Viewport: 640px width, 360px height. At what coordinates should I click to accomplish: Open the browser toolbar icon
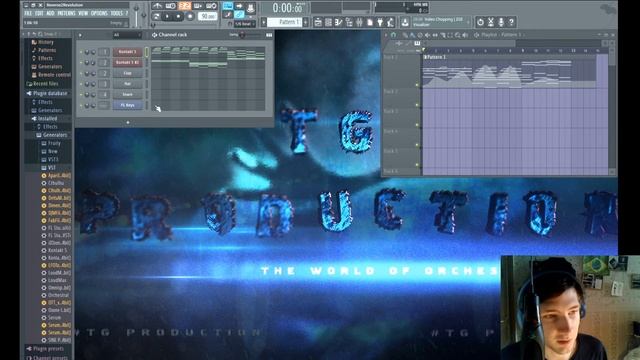click(x=349, y=22)
